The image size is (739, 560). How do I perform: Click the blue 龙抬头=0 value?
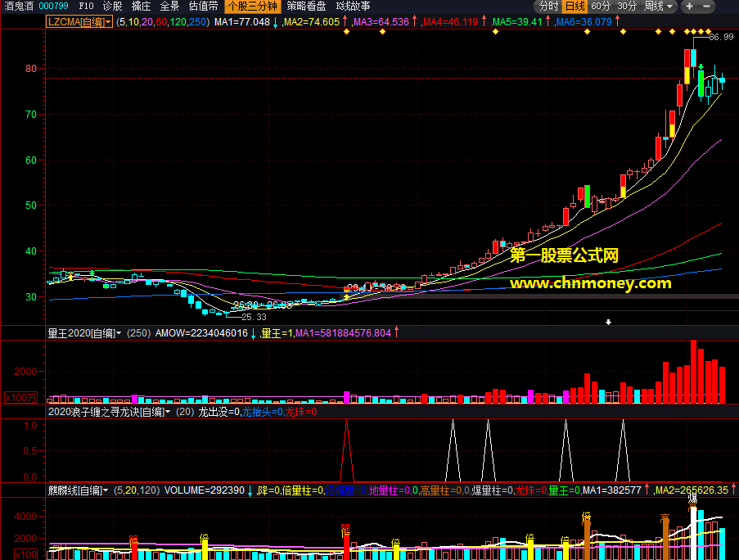click(x=263, y=412)
